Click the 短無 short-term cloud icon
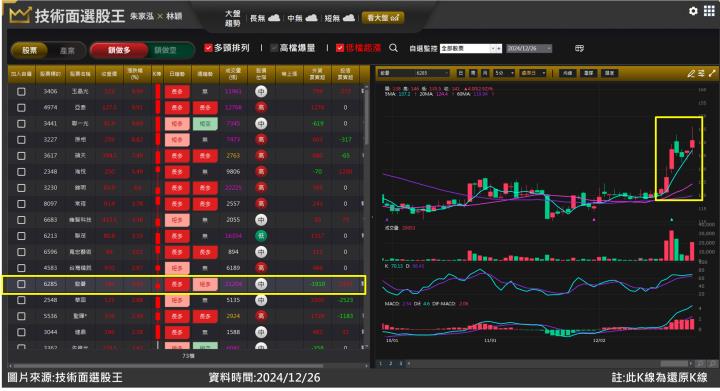Screen dimensions: 720x391 tap(349, 18)
